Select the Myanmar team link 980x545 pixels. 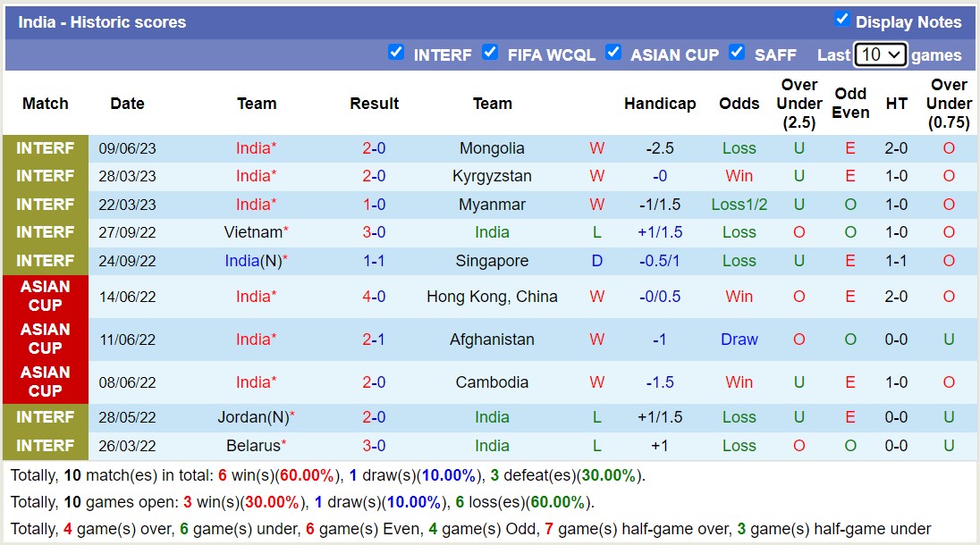pyautogui.click(x=492, y=205)
